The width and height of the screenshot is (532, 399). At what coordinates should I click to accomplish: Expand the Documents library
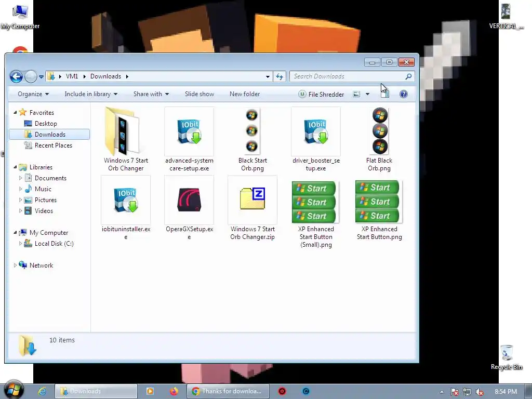20,178
